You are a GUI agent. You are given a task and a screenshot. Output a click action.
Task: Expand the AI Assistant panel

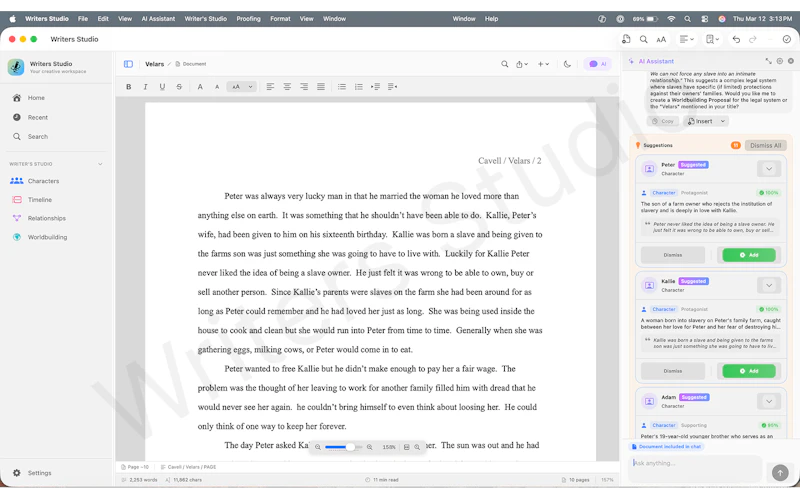coord(768,61)
